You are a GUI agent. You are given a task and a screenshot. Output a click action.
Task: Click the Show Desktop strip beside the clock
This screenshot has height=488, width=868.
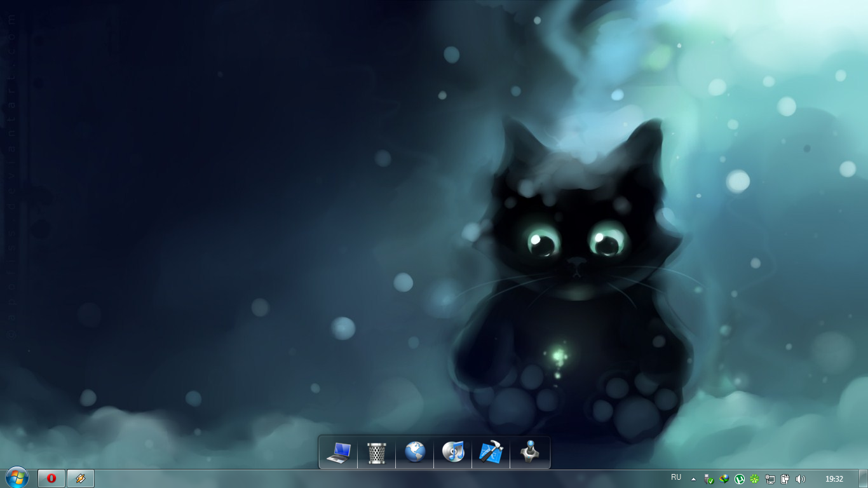pos(863,479)
